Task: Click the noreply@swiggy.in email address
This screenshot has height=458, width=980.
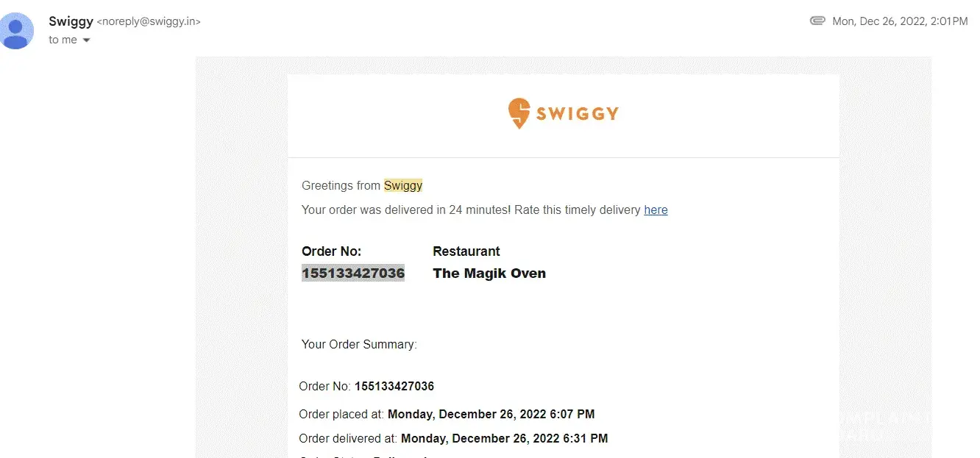Action: 149,22
